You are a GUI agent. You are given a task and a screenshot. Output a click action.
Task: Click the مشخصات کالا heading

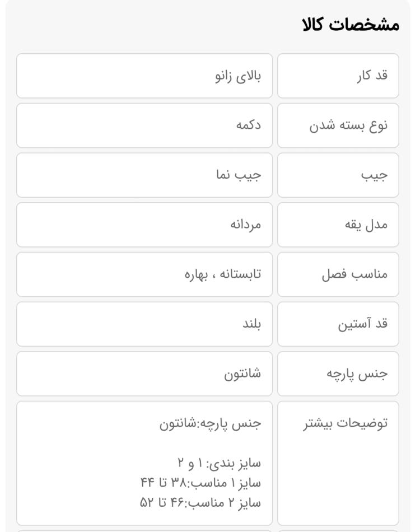[x=351, y=25]
